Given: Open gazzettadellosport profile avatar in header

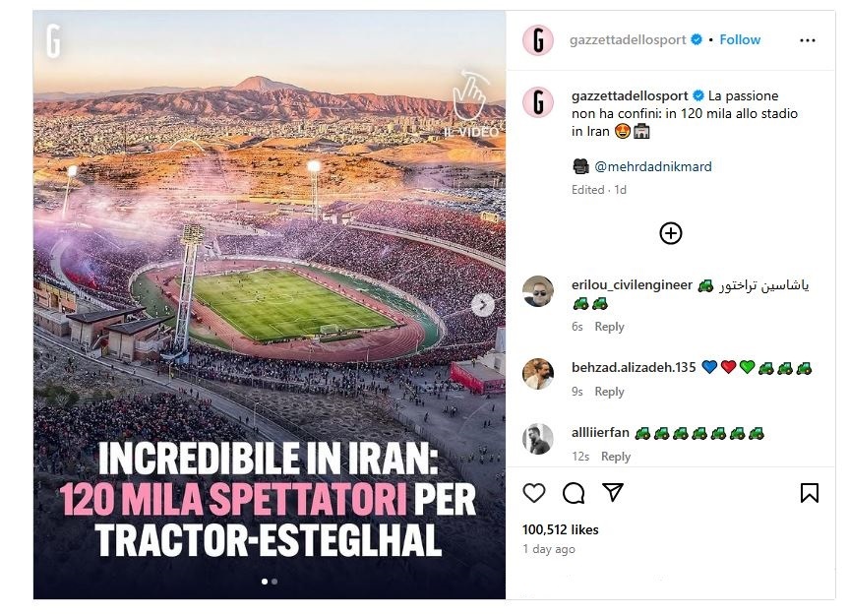Looking at the screenshot, I should coord(537,40).
